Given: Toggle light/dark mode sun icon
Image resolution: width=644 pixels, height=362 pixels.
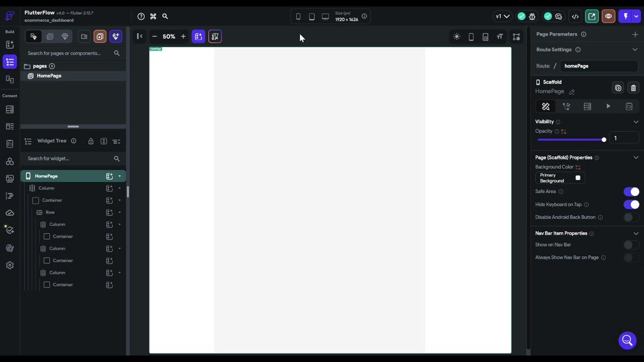Looking at the screenshot, I should 457,37.
